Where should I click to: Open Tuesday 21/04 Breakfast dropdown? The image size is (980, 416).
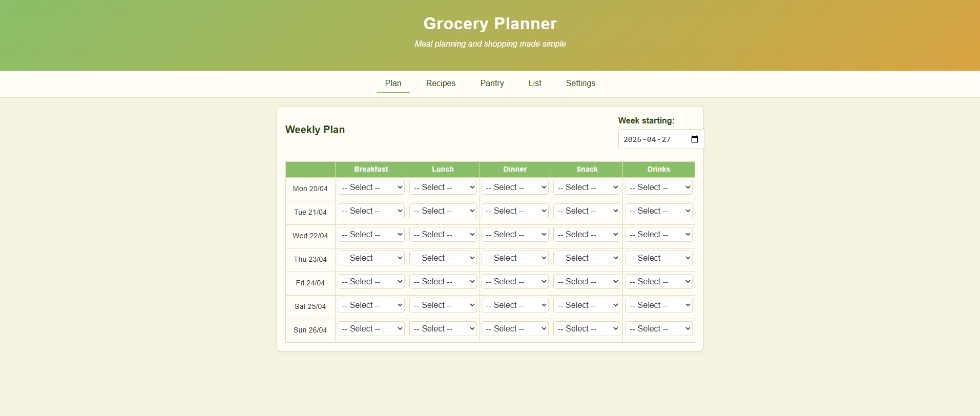tap(371, 211)
